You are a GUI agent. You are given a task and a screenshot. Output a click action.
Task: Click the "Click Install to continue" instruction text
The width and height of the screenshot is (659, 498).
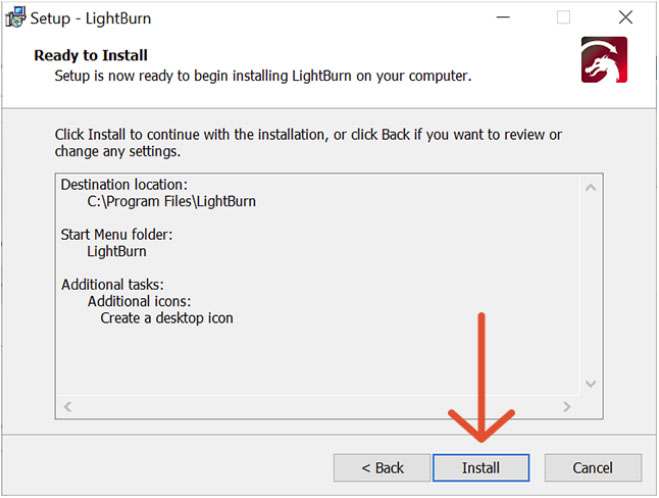[x=308, y=143]
